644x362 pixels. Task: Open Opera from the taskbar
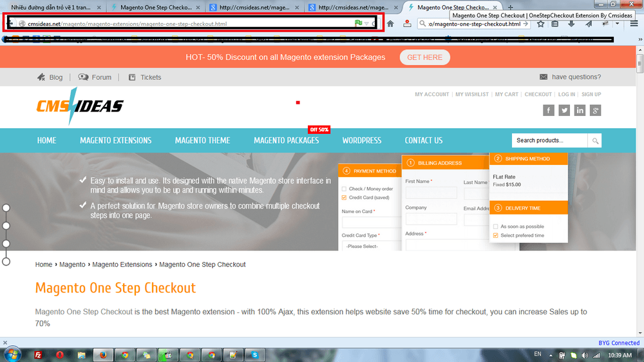click(59, 355)
